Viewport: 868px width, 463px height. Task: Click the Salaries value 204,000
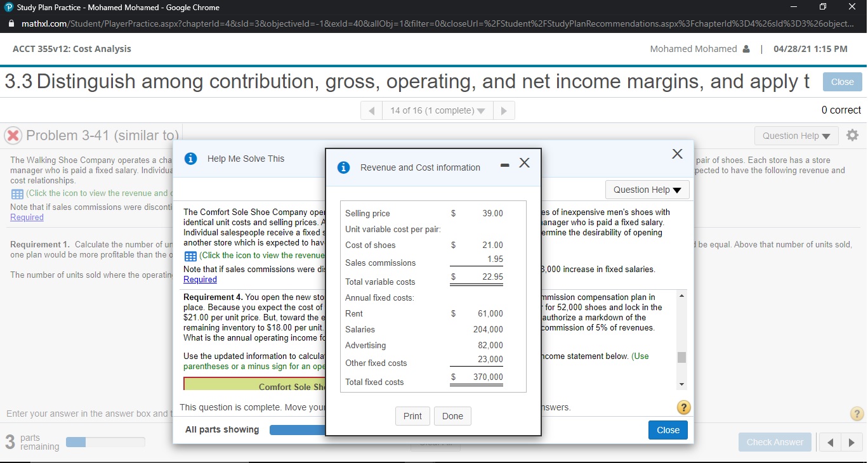488,329
